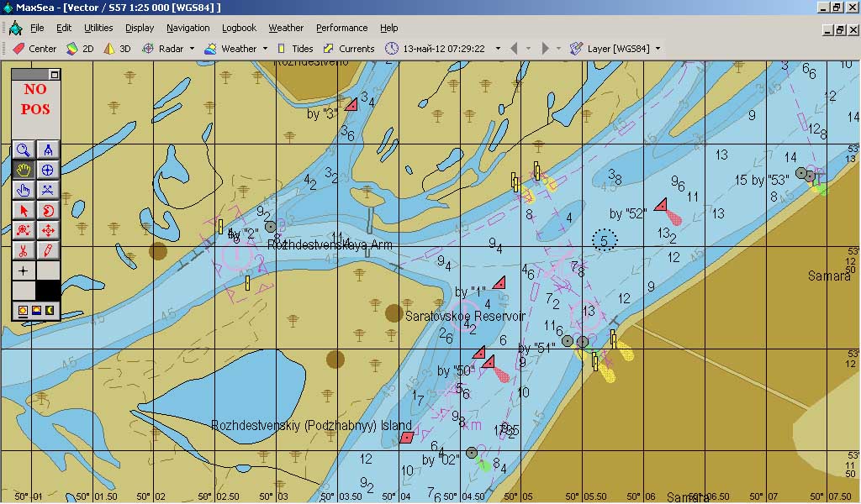Choose the scissors cut tool
861x504 pixels.
coord(24,249)
